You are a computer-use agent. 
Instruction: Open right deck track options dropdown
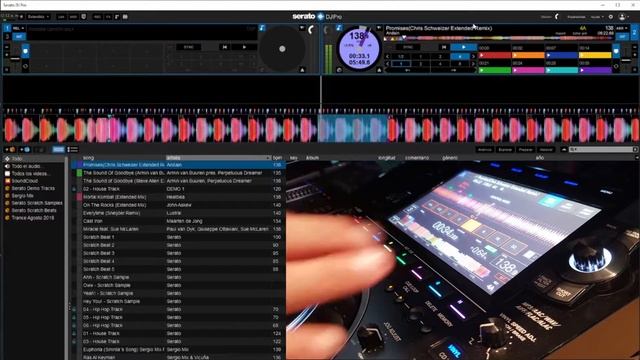pos(379,28)
